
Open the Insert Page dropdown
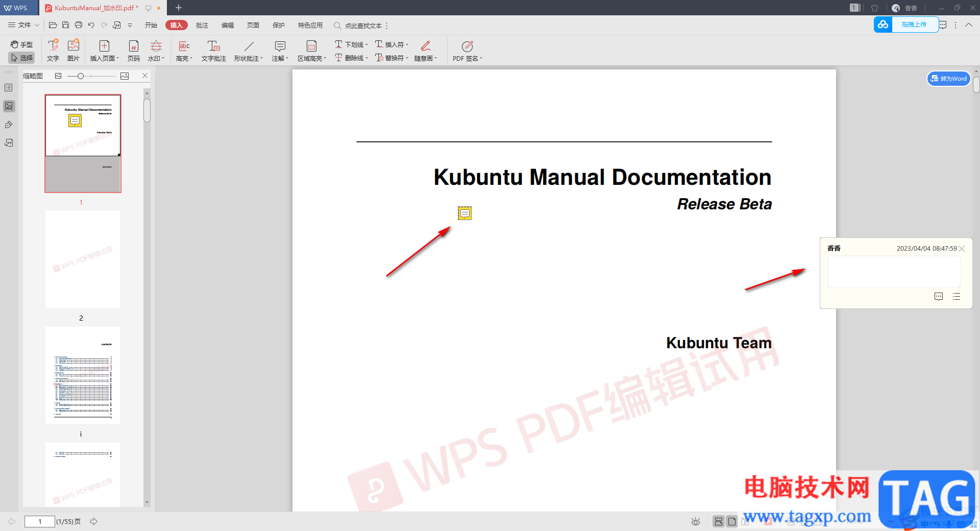[x=104, y=50]
